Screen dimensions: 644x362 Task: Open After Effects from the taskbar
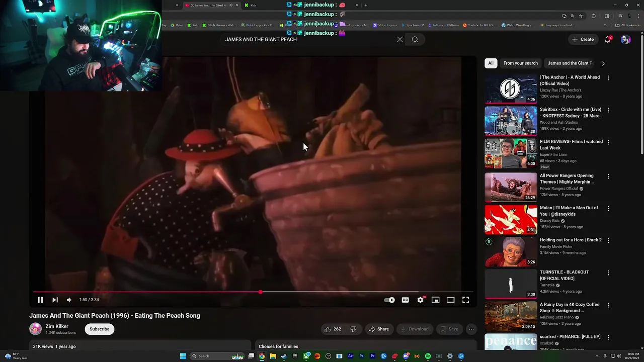(350, 356)
